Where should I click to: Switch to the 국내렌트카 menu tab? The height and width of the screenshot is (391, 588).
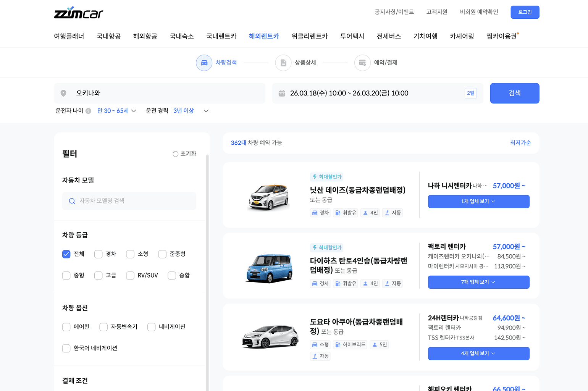[221, 36]
